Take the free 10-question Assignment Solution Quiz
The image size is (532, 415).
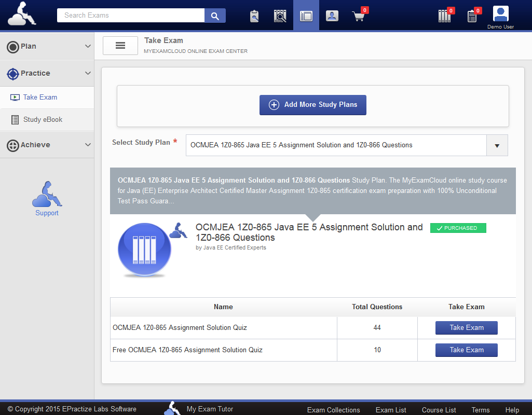coord(466,350)
